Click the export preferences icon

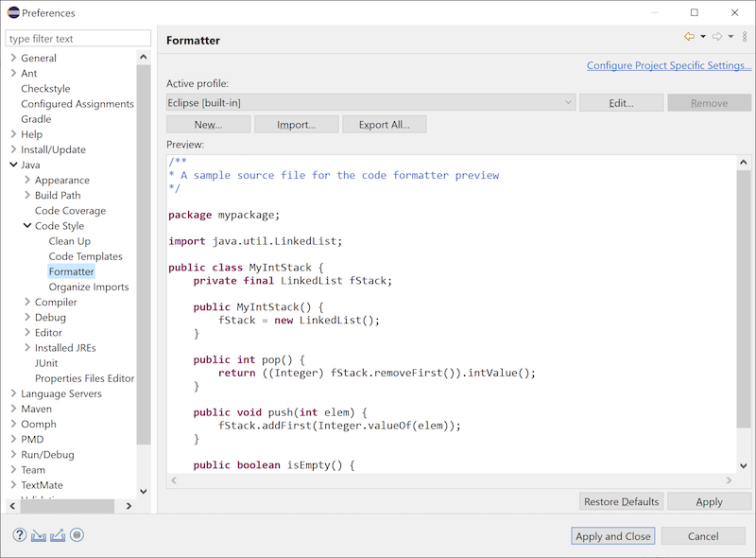tap(58, 535)
